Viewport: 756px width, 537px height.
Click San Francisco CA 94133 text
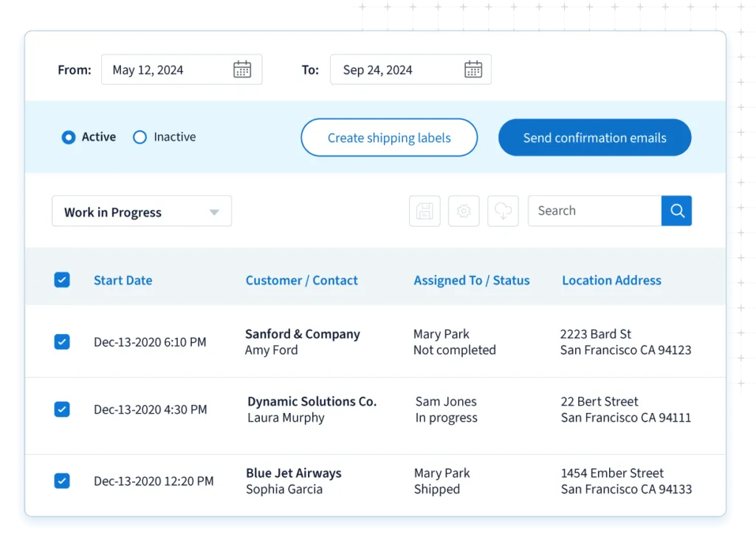[x=626, y=489]
